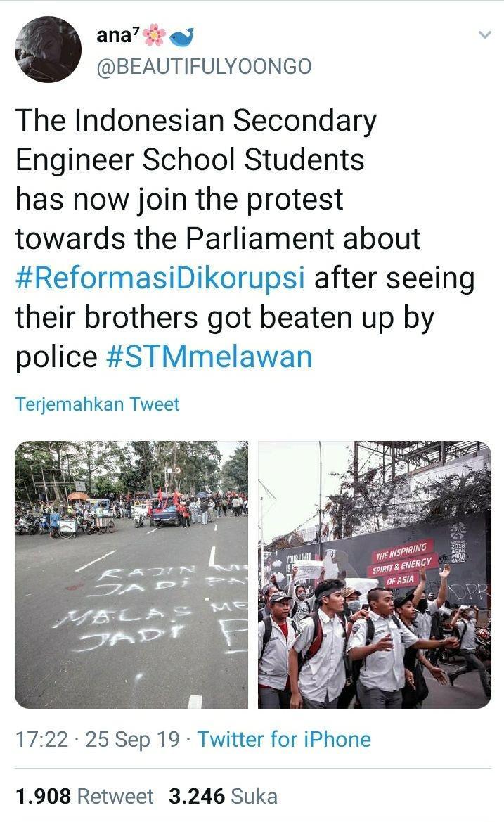Click the retweet count number 1.908
504x822 pixels.
click(43, 796)
